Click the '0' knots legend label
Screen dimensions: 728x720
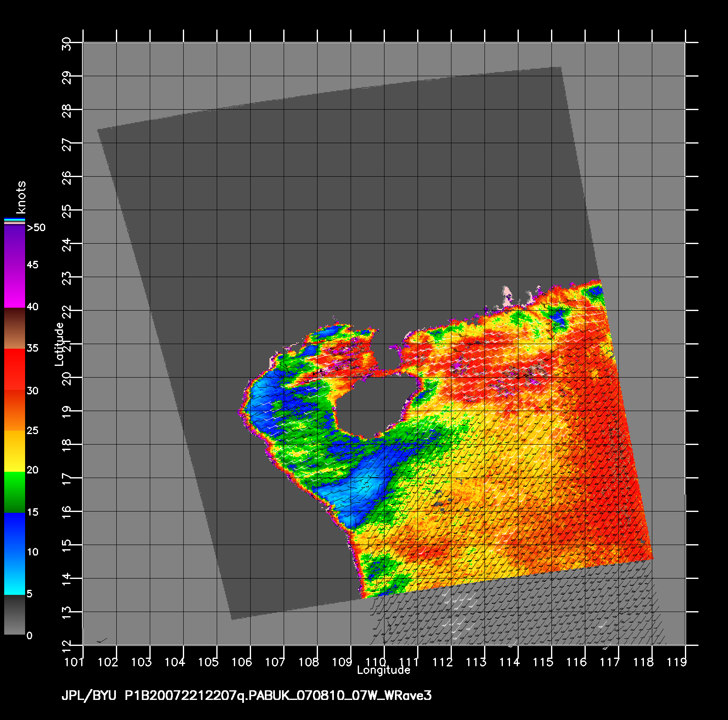tap(29, 636)
